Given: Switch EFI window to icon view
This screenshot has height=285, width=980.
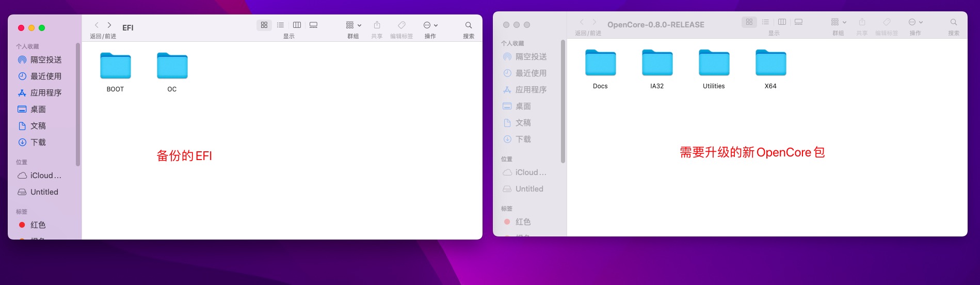Looking at the screenshot, I should (x=264, y=25).
